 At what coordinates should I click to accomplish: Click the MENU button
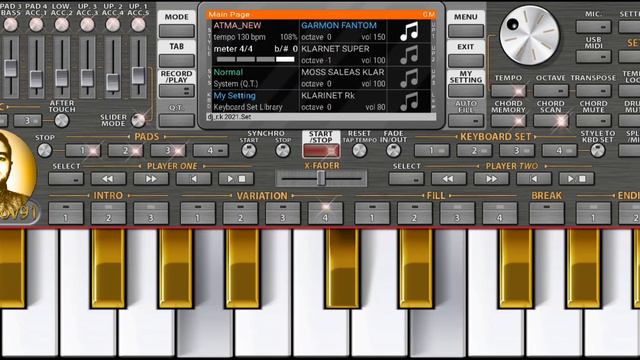(466, 31)
